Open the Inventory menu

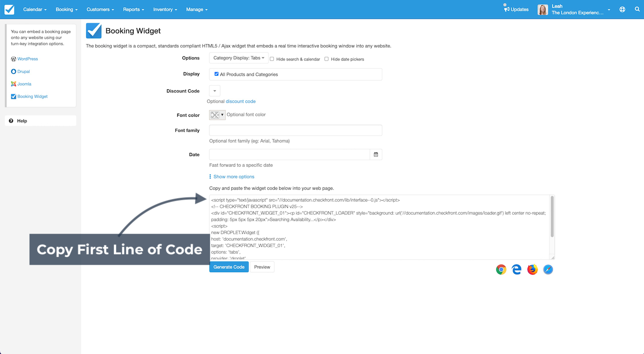tap(165, 9)
